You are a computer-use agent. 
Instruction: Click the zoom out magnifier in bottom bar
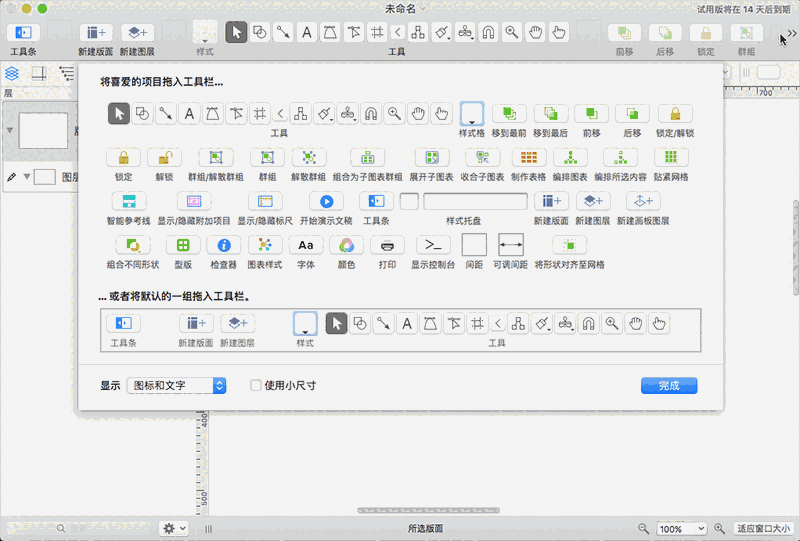point(643,529)
